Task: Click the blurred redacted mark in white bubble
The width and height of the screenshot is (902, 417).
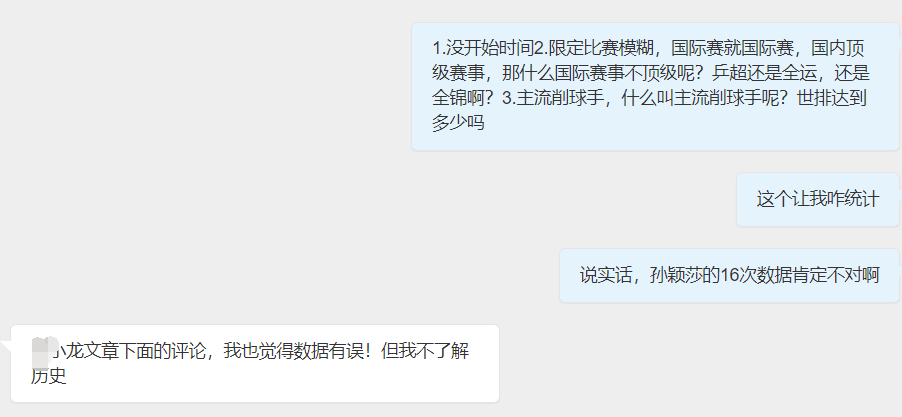Action: pos(43,353)
